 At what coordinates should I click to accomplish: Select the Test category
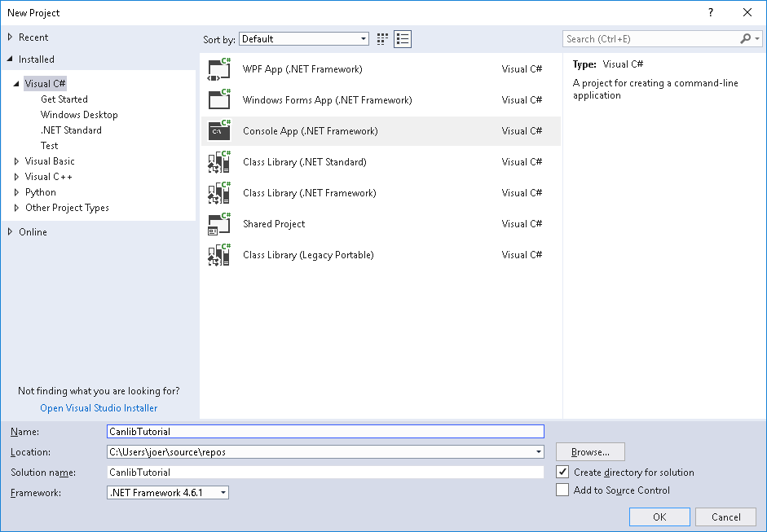[50, 146]
